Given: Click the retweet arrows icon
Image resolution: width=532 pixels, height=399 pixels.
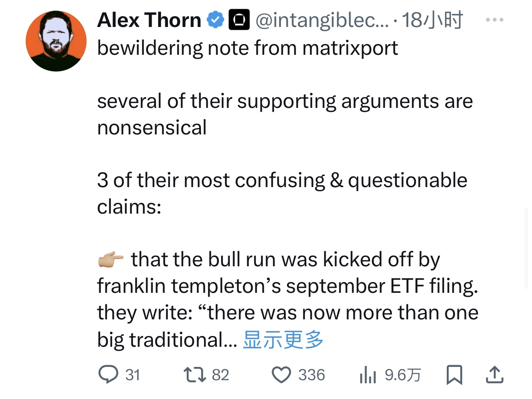Looking at the screenshot, I should point(194,375).
